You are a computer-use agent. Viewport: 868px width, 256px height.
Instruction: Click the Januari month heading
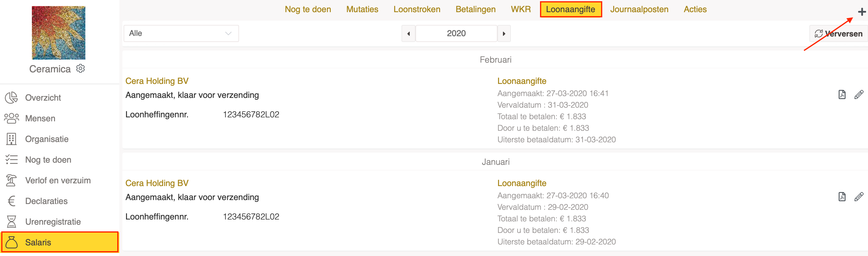point(495,162)
